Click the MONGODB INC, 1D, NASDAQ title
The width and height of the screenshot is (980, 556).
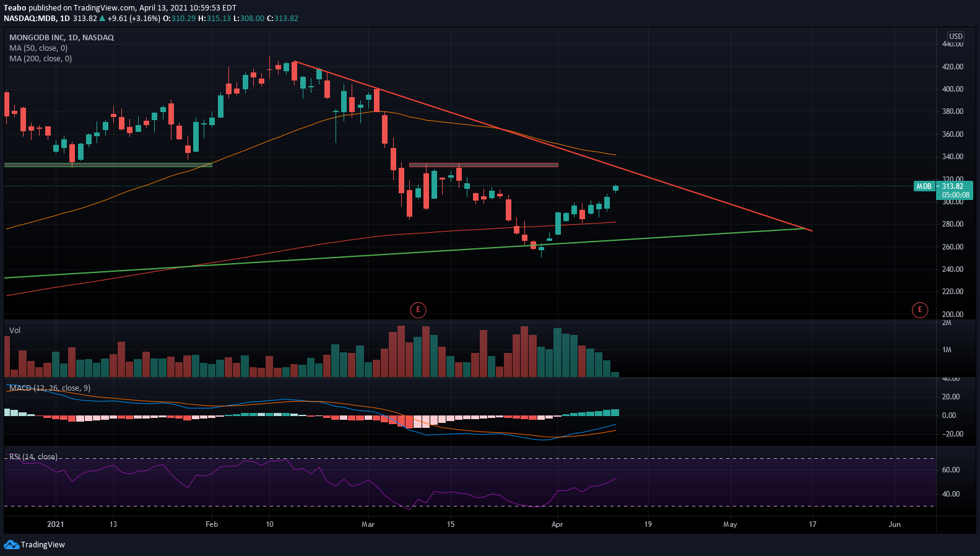tap(61, 38)
